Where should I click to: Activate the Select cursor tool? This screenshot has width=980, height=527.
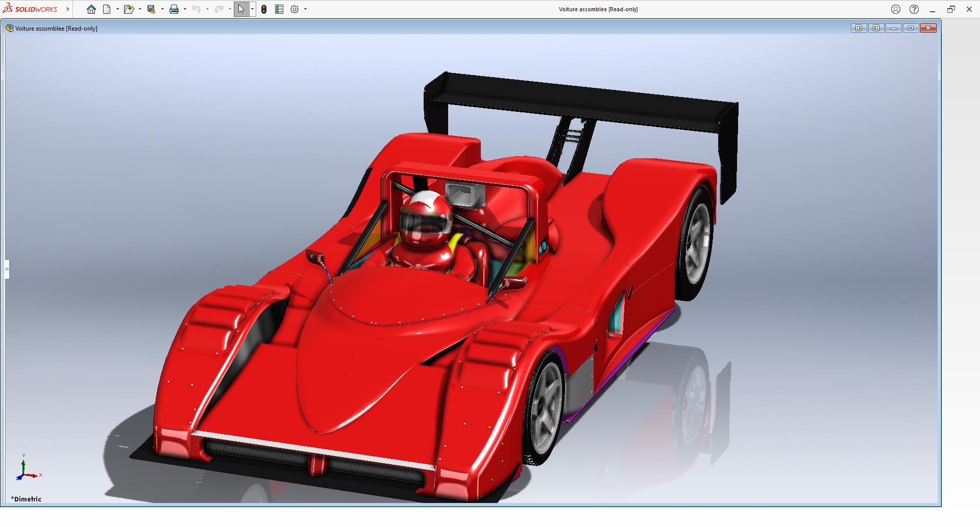[241, 9]
